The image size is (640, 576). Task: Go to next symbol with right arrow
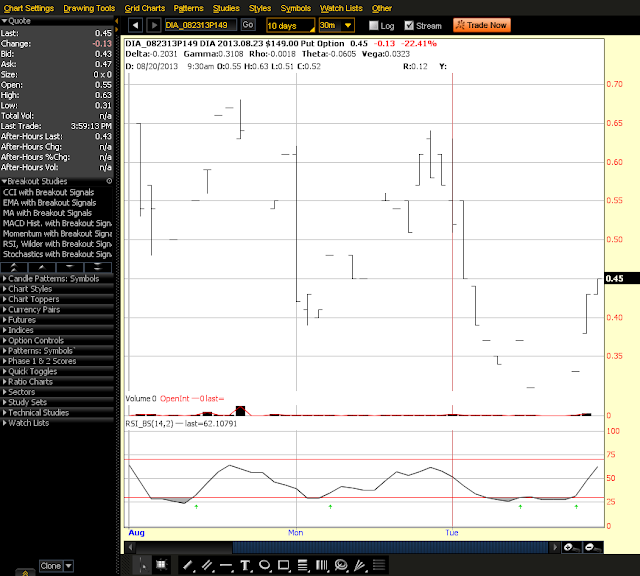(x=153, y=25)
